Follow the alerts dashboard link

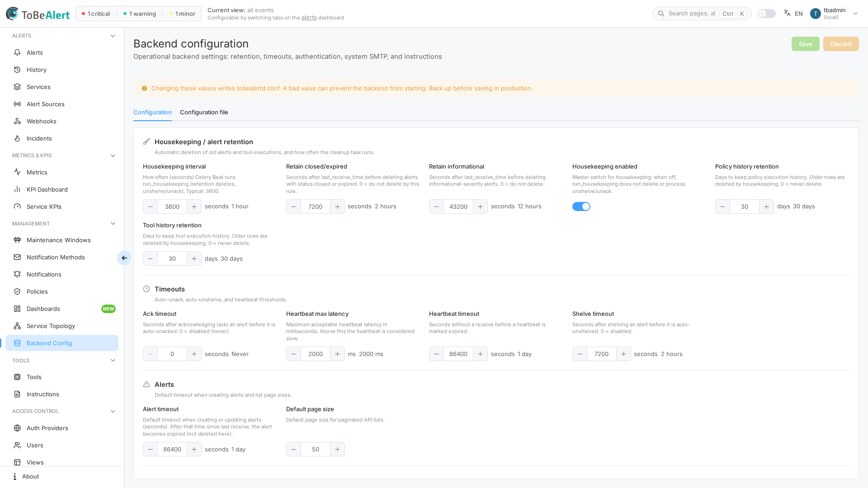(309, 18)
